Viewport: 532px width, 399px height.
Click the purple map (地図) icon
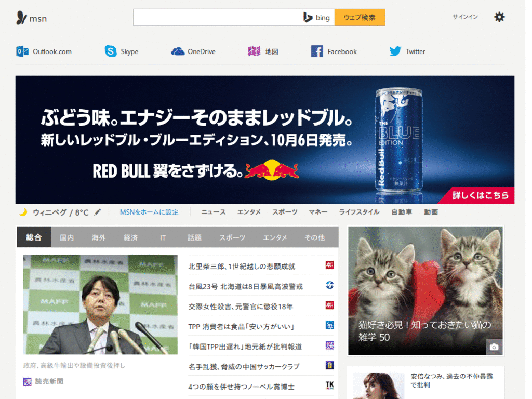[254, 51]
